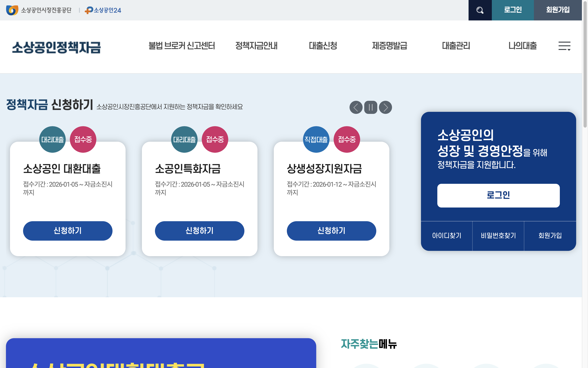588x368 pixels.
Task: Click 회원가입 in the blue login panel
Action: 550,236
